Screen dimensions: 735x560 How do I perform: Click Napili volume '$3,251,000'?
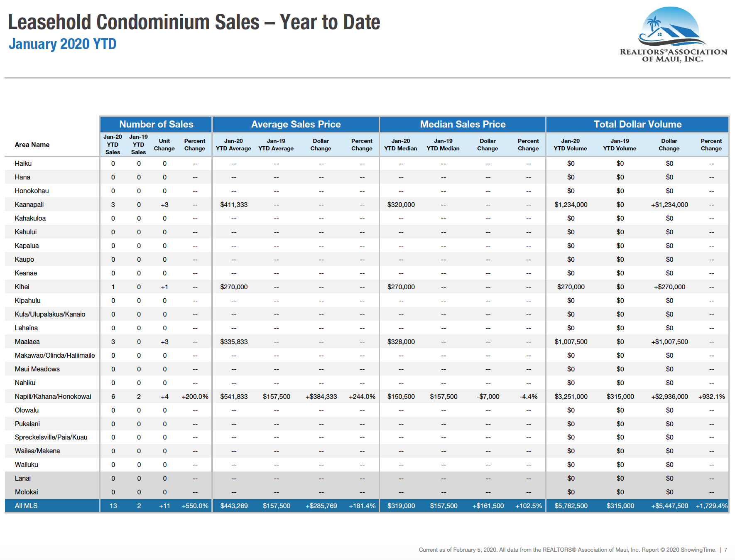point(571,396)
